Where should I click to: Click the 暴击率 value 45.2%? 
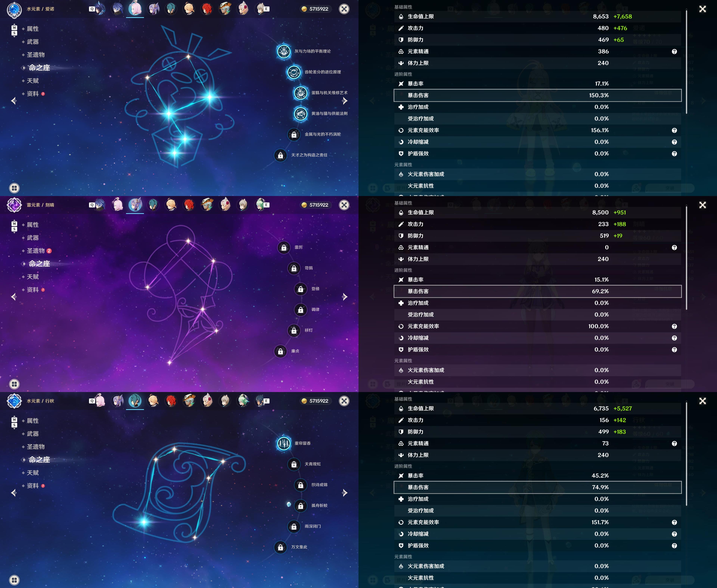(x=600, y=476)
